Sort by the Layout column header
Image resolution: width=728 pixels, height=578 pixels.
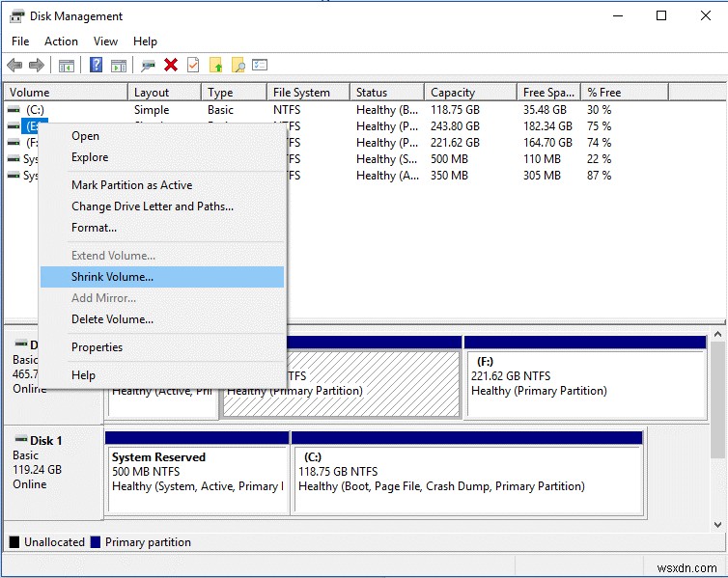click(x=164, y=93)
